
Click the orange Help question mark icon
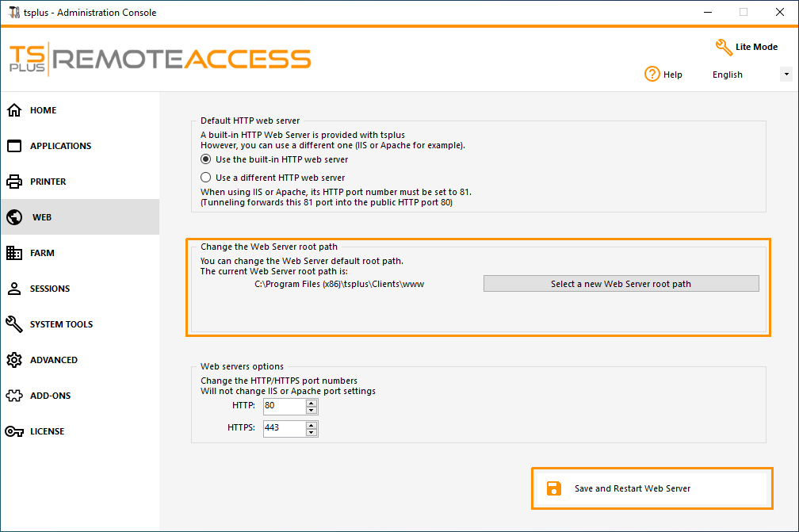point(652,75)
